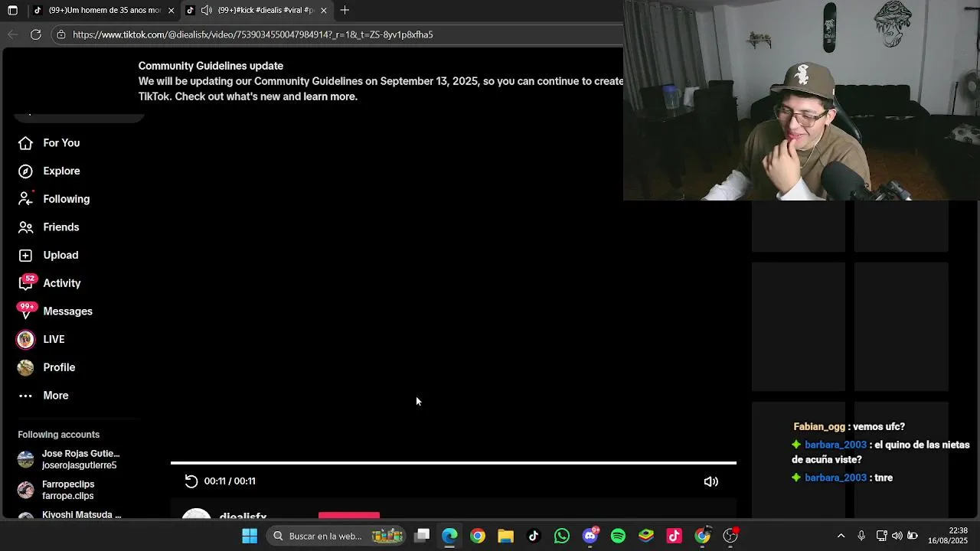Open File Explorer from taskbar

pyautogui.click(x=505, y=536)
